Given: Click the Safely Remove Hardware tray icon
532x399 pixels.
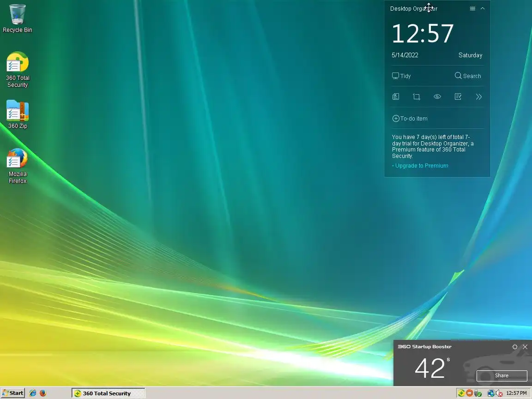Looking at the screenshot, I should (x=478, y=393).
